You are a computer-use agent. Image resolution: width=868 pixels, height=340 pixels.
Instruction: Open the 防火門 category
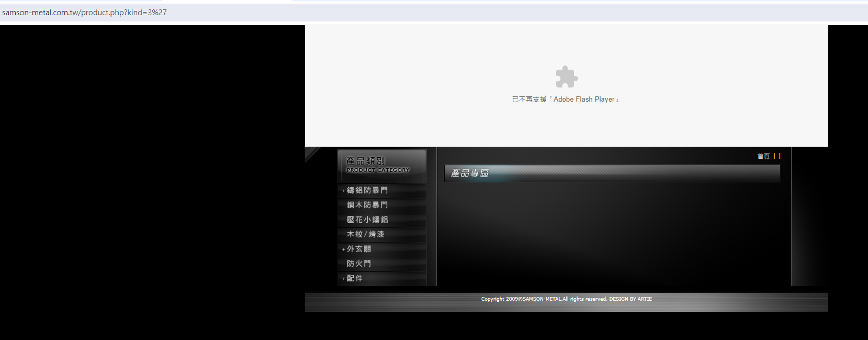click(x=359, y=264)
